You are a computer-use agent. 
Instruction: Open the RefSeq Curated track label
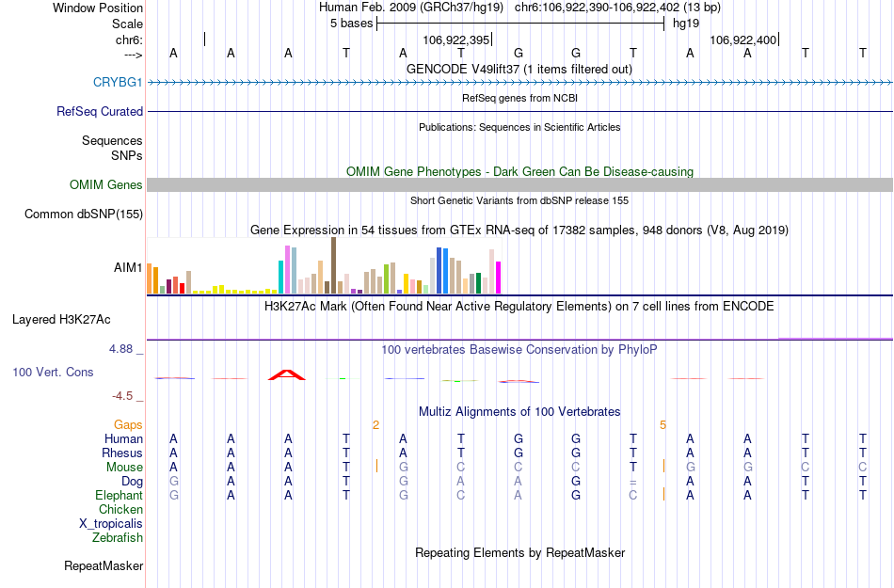pos(99,111)
